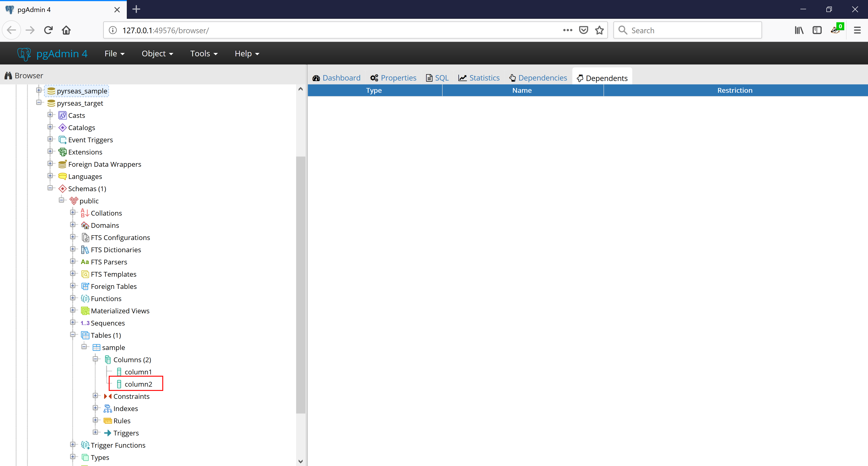Click the Event Triggers icon

(x=62, y=140)
